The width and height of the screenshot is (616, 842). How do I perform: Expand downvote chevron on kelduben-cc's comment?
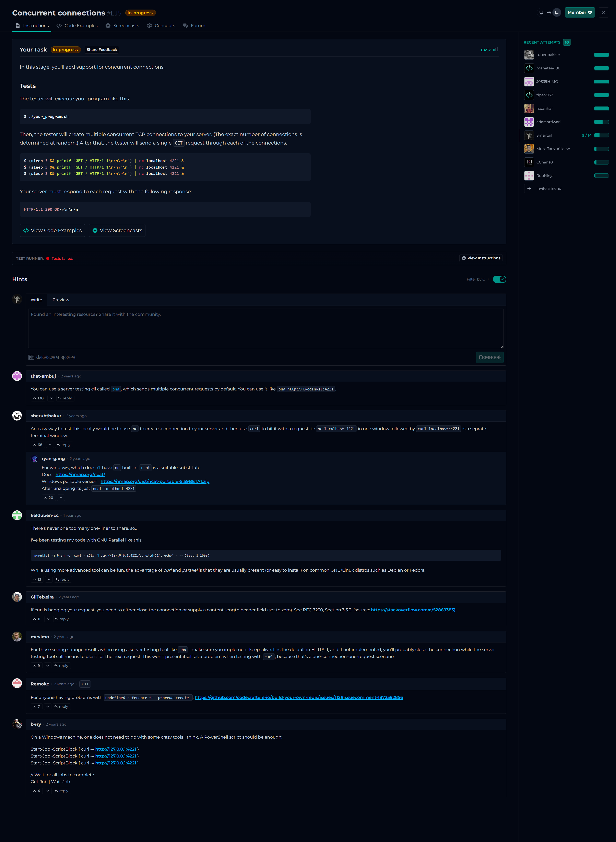coord(49,579)
